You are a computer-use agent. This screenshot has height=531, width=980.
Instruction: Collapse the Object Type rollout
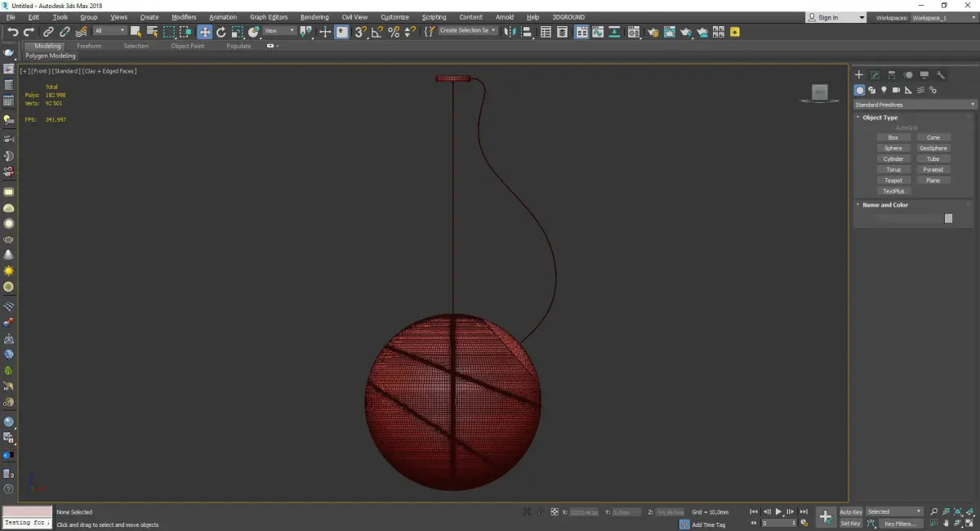(x=880, y=118)
